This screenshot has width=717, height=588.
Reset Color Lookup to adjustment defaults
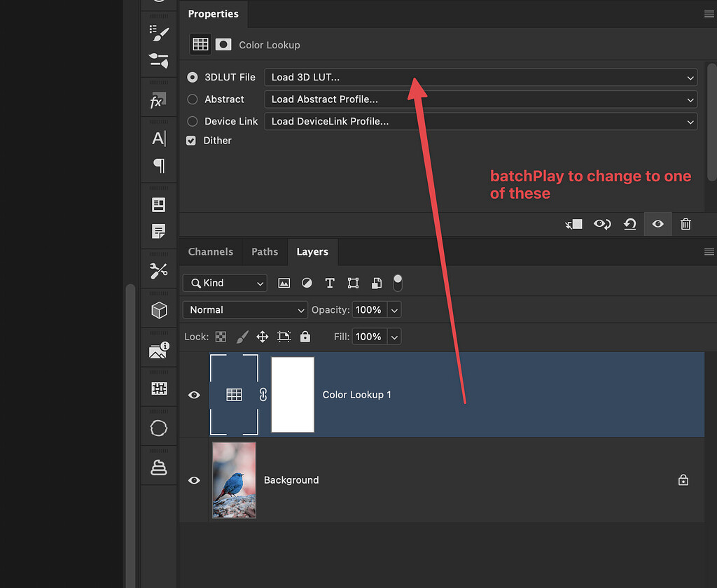tap(629, 224)
